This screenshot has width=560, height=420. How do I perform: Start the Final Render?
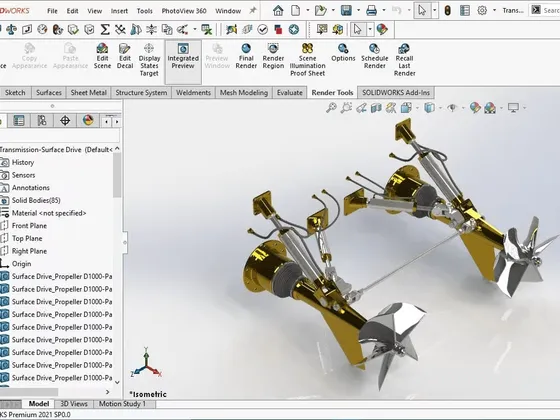pos(246,56)
